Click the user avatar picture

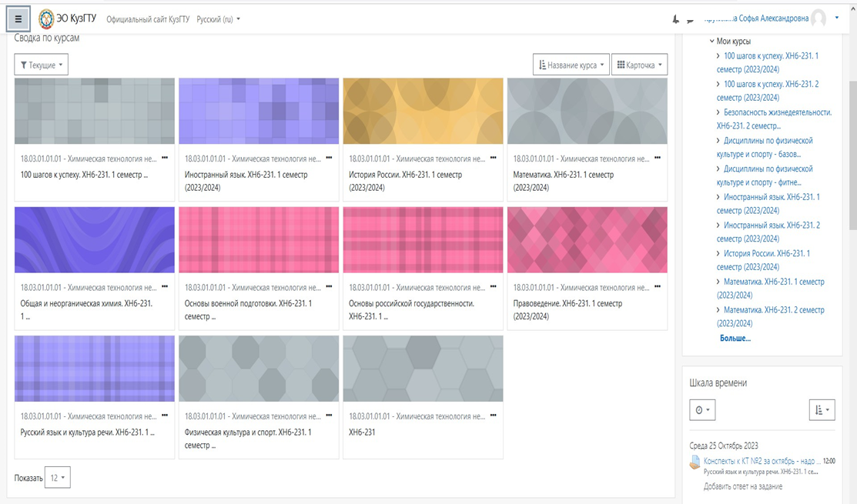pyautogui.click(x=819, y=18)
